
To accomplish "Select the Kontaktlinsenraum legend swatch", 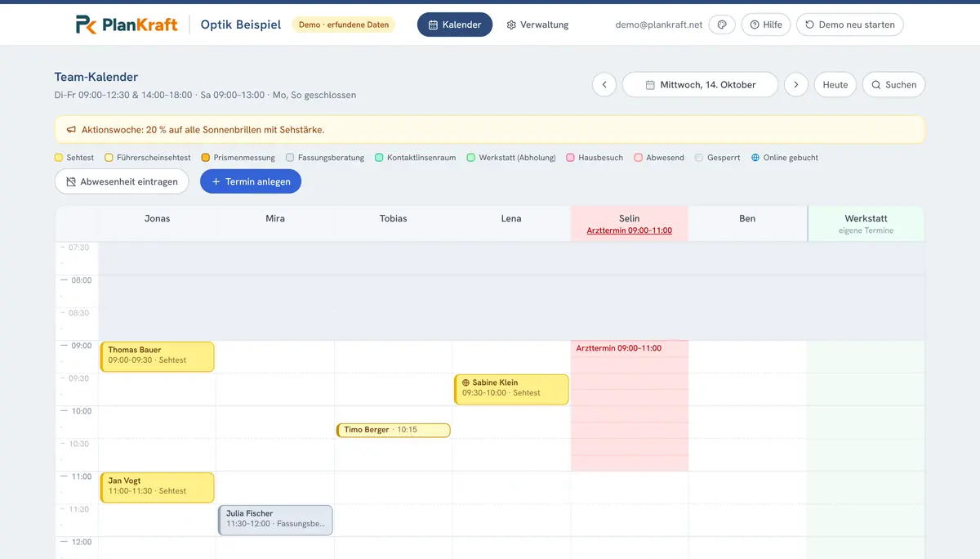I will [x=379, y=158].
